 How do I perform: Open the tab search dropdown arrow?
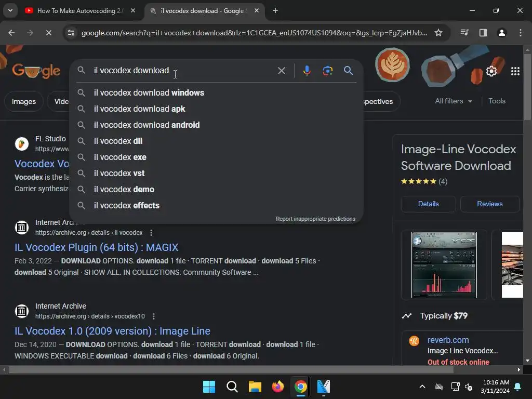tap(10, 10)
